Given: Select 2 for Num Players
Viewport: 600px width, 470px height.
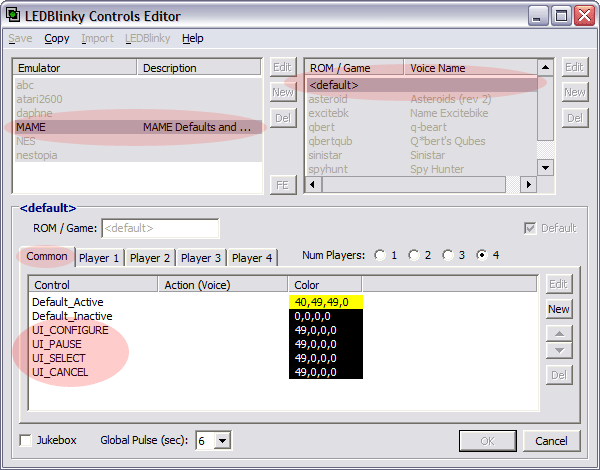Looking at the screenshot, I should [x=414, y=255].
